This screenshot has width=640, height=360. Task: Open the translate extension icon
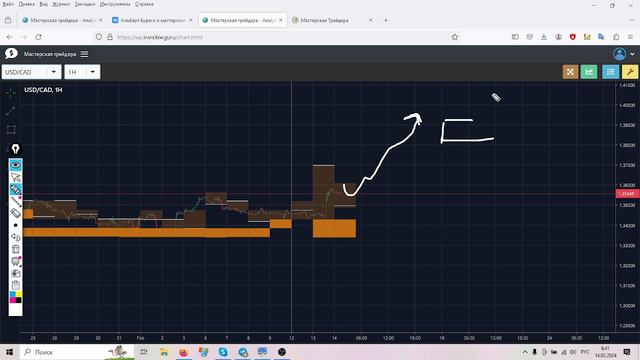tap(601, 37)
